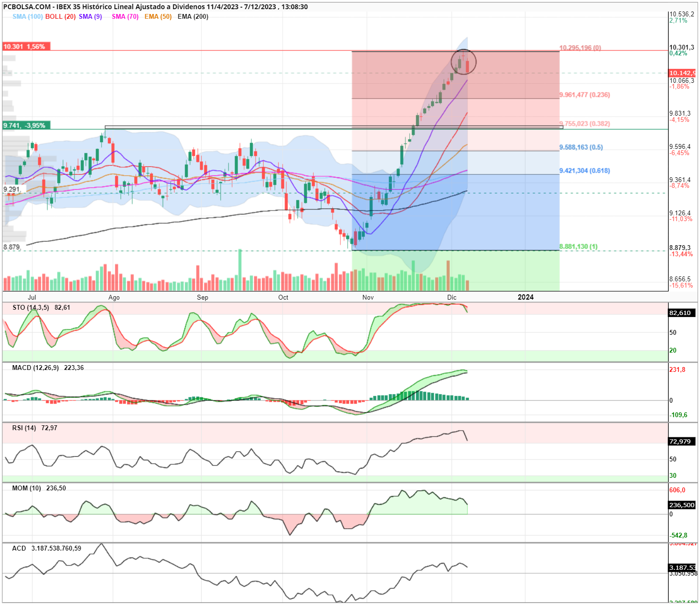Image resolution: width=700 pixels, height=605 pixels.
Task: Click the Nov date label
Action: [368, 297]
